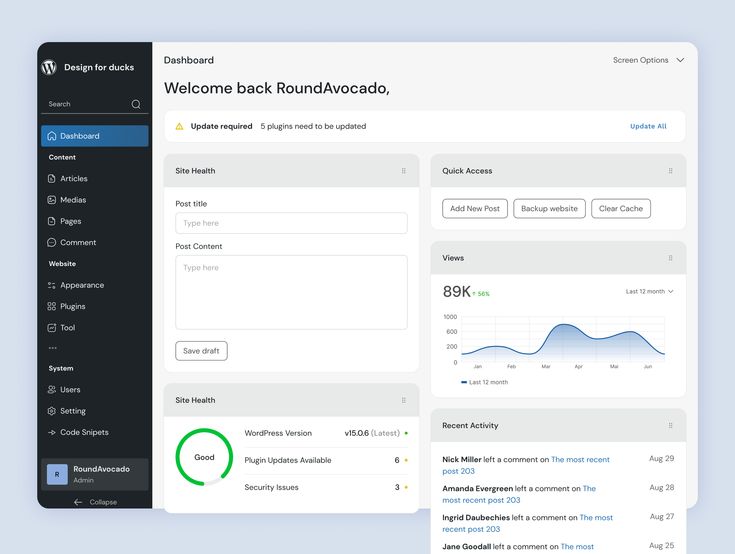Go to Appearance in the sidebar
Viewport: 735px width, 554px height.
(81, 285)
